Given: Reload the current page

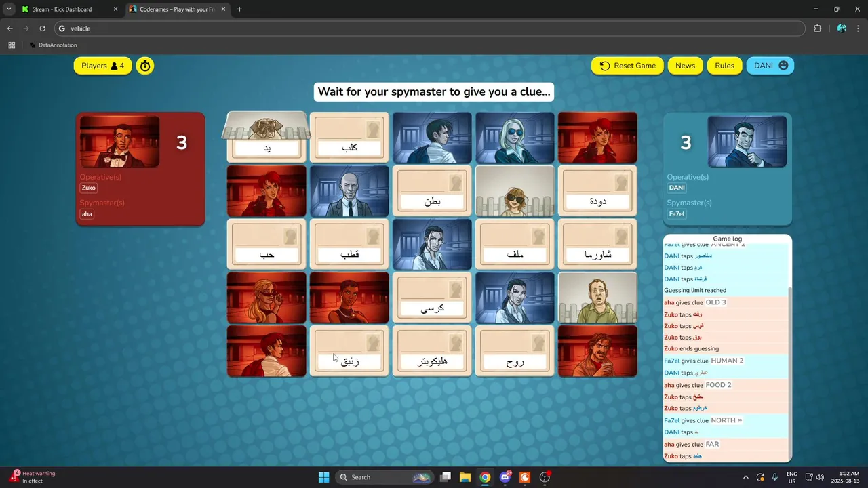Looking at the screenshot, I should [42, 28].
